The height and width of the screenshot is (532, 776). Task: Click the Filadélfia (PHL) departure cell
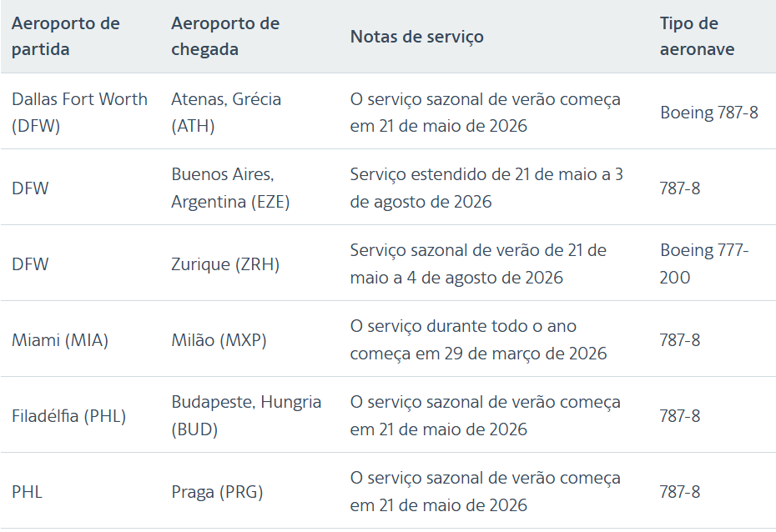click(x=68, y=416)
